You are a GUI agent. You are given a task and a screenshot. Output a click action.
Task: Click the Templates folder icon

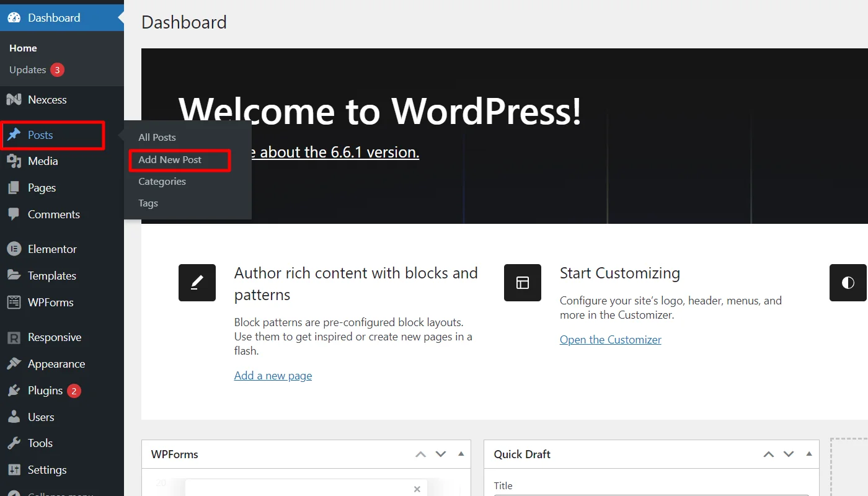point(14,276)
